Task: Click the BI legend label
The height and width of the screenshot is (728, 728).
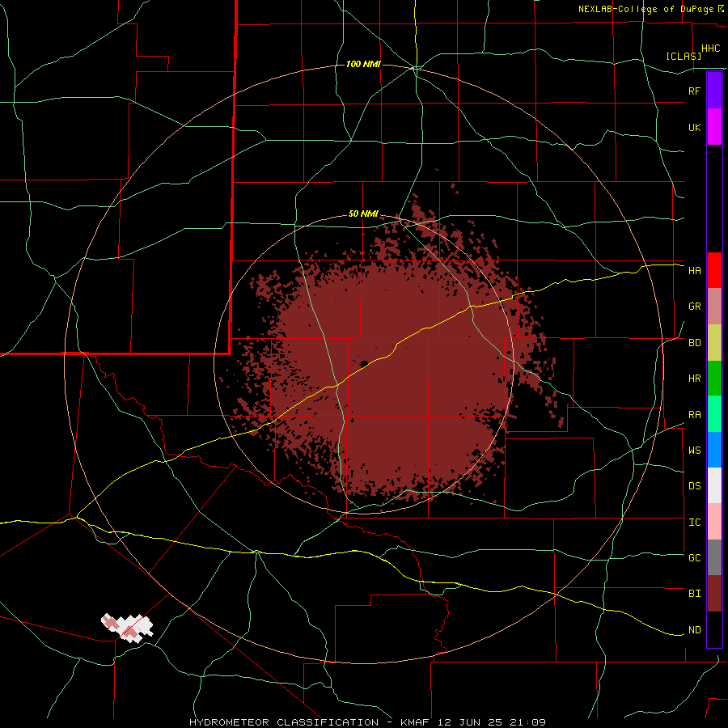Action: [694, 594]
